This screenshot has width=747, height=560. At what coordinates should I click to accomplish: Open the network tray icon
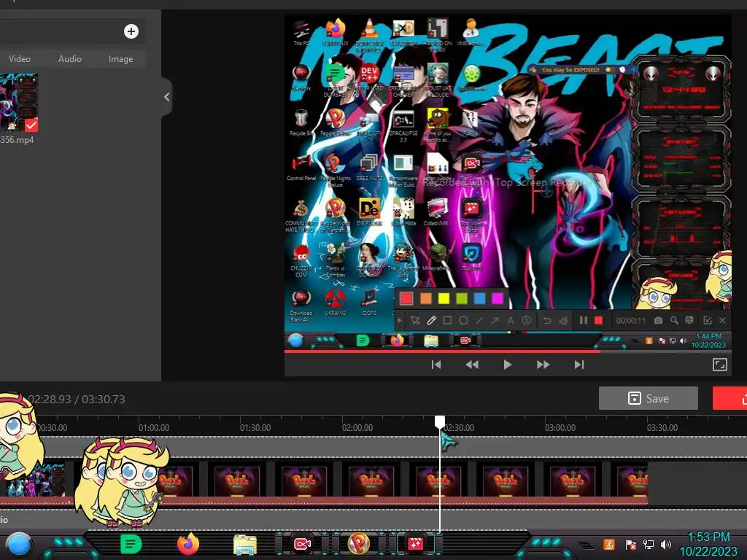coord(648,544)
